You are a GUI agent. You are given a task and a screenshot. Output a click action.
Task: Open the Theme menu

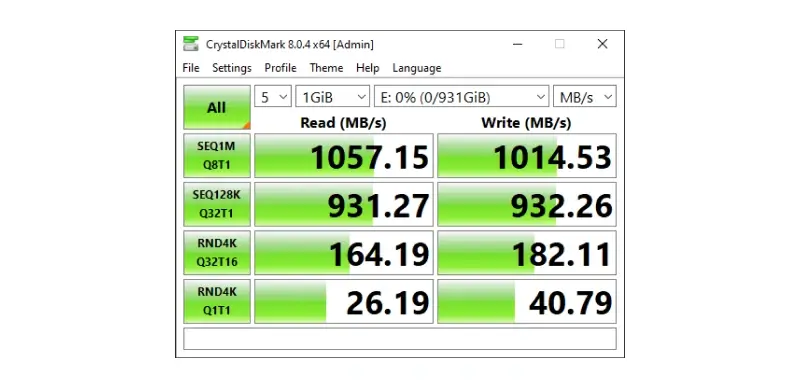[x=326, y=68]
